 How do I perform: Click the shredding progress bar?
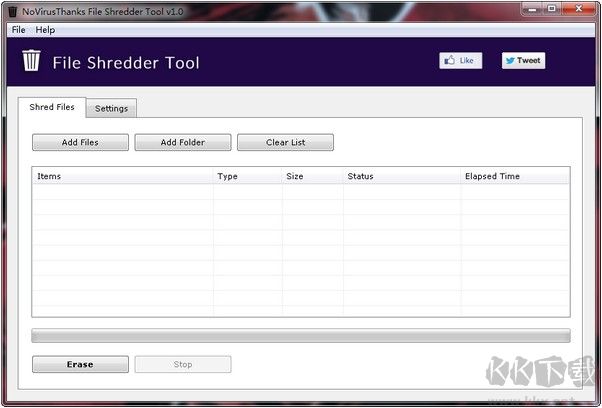tap(301, 335)
